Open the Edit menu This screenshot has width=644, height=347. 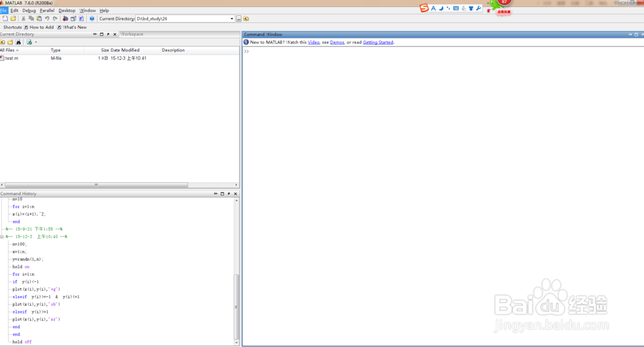point(14,10)
